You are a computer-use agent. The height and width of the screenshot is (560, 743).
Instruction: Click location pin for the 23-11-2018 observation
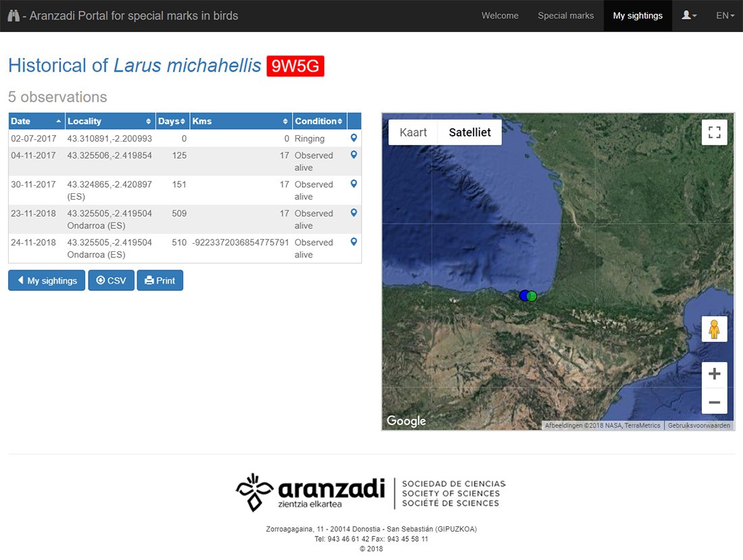(353, 213)
